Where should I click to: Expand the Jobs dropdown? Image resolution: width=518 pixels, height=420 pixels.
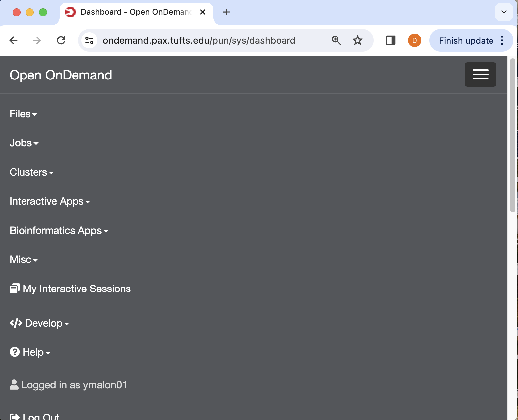point(24,143)
